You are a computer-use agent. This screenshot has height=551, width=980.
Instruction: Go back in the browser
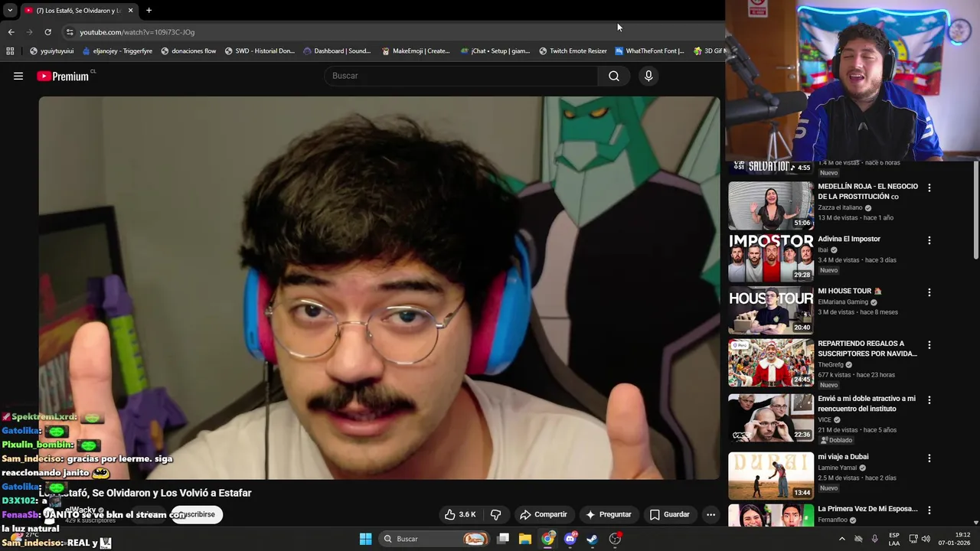[x=11, y=32]
